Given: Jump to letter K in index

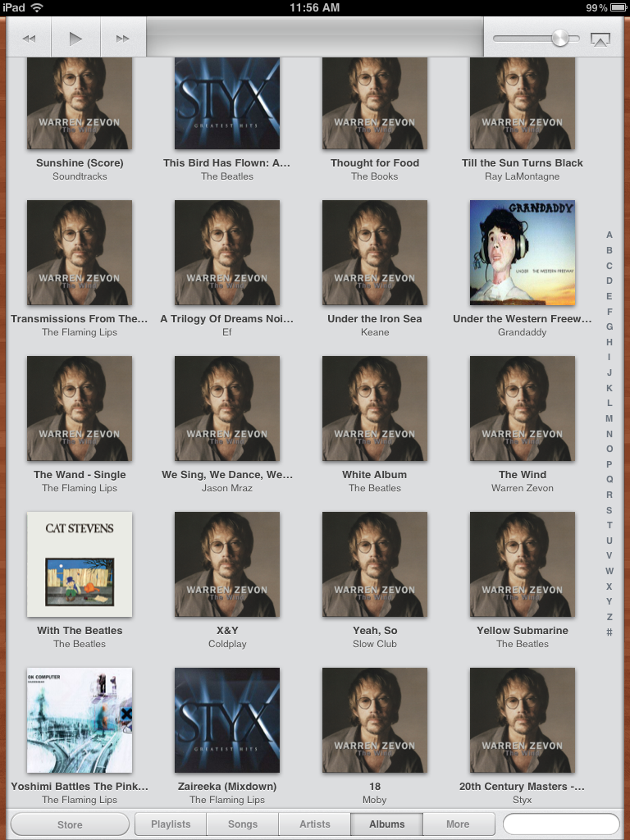Looking at the screenshot, I should pos(609,388).
